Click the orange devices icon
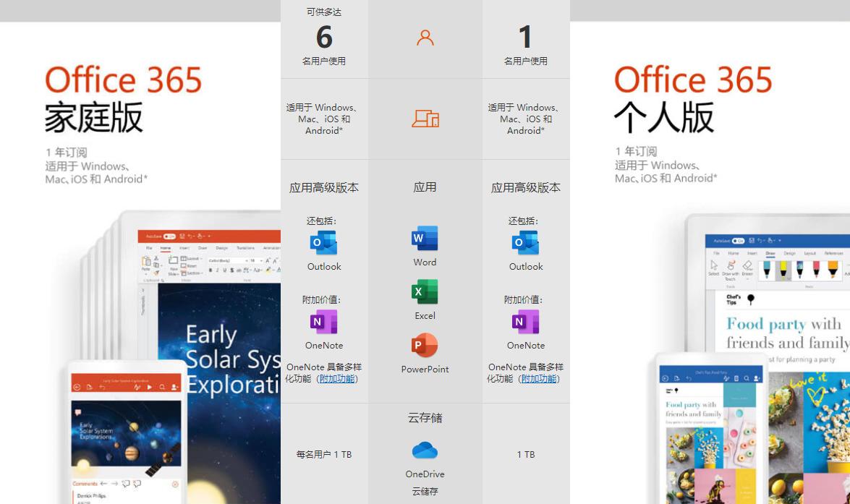 [x=425, y=119]
